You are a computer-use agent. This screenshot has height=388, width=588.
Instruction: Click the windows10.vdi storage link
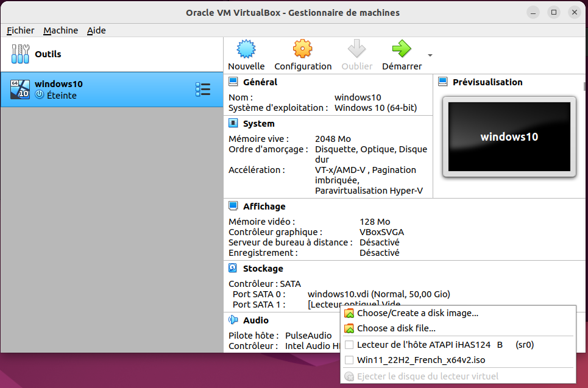tap(379, 294)
